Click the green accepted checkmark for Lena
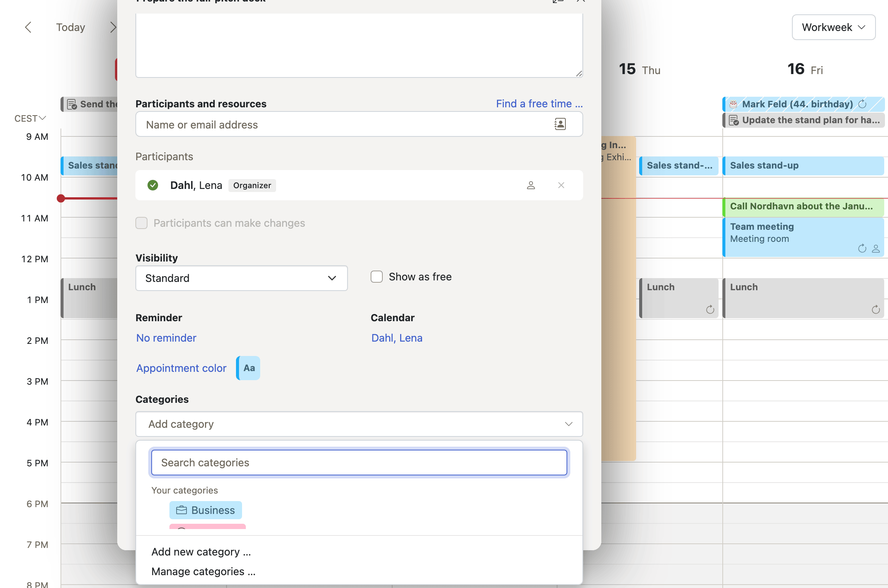Screen dimensions: 888x588 point(153,185)
